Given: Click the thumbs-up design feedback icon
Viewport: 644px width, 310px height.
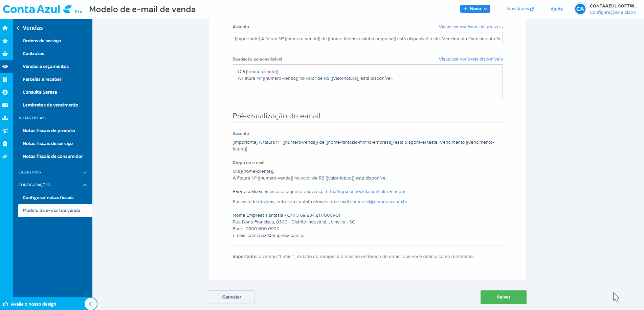Looking at the screenshot, I should click(5, 304).
